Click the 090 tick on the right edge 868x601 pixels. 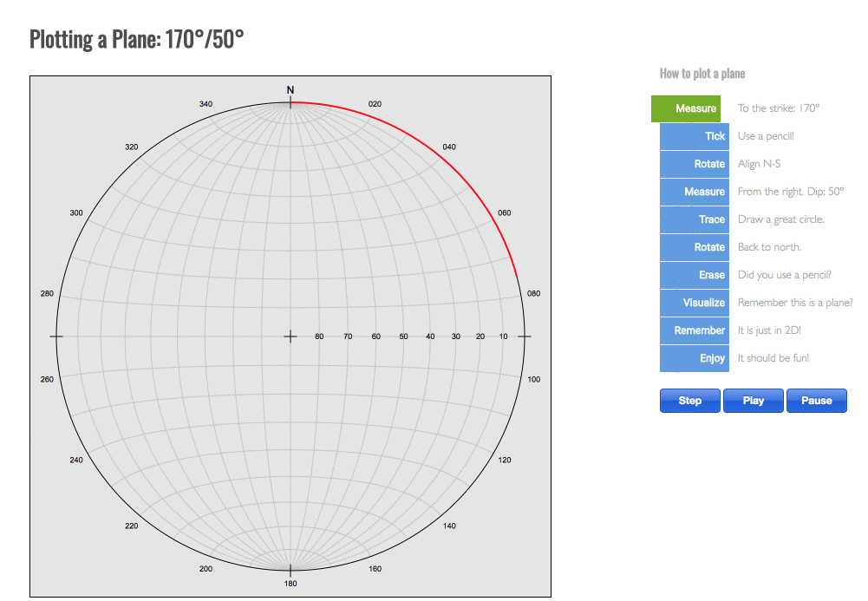[x=525, y=336]
